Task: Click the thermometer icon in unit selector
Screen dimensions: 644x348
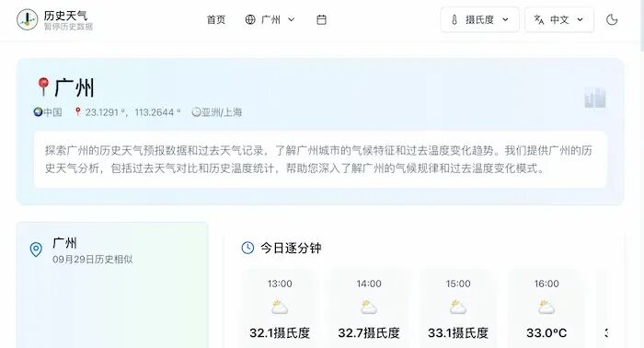Action: 454,19
